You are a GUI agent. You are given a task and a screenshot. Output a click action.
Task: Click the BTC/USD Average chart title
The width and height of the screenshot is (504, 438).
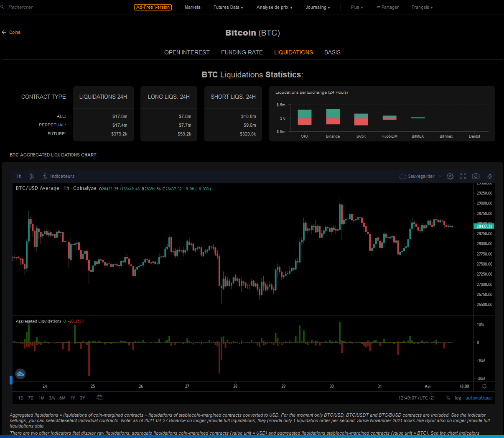tap(56, 188)
